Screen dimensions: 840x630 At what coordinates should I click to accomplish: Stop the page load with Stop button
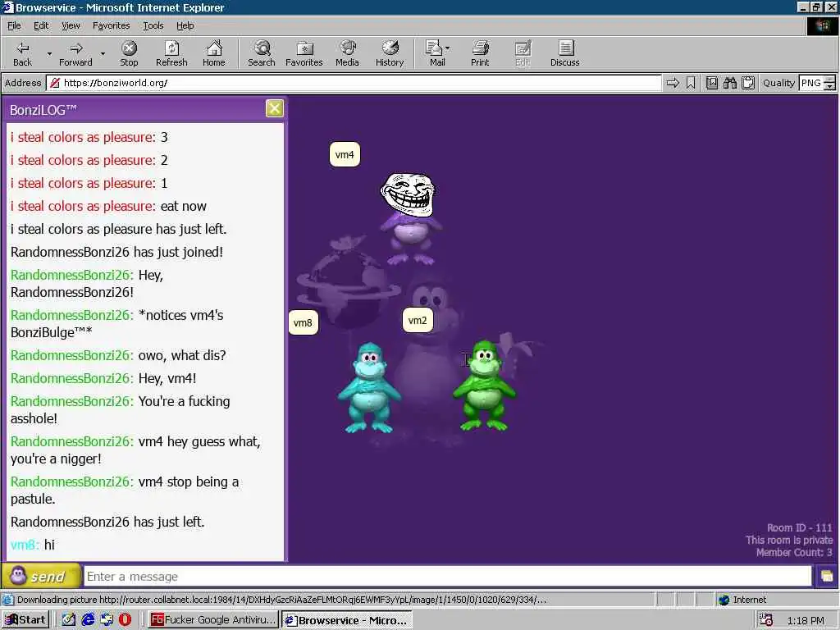(x=129, y=53)
